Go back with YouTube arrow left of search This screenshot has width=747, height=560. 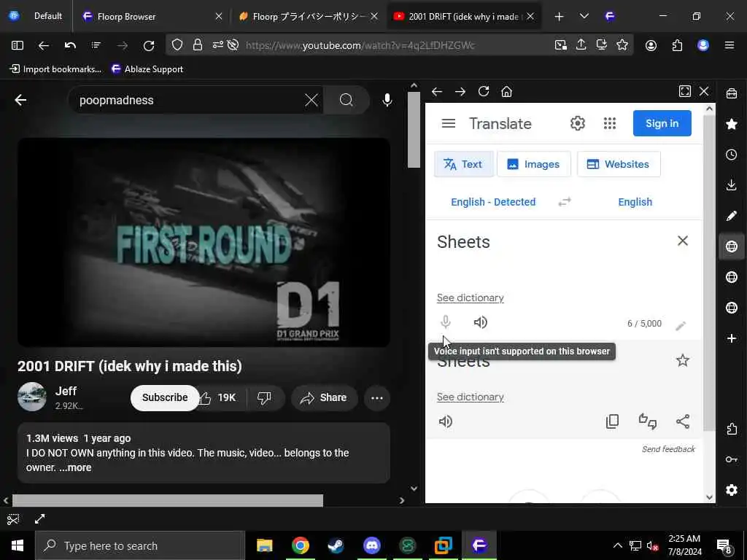[x=20, y=100]
